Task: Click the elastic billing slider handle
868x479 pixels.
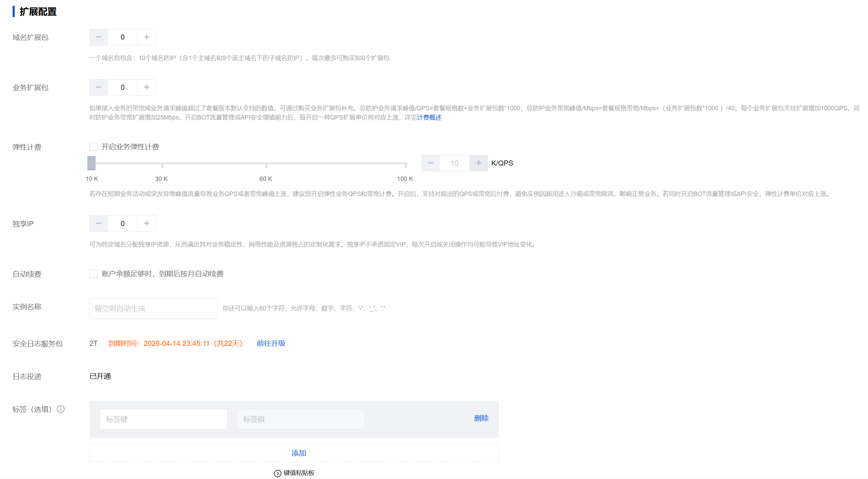Action: tap(91, 163)
